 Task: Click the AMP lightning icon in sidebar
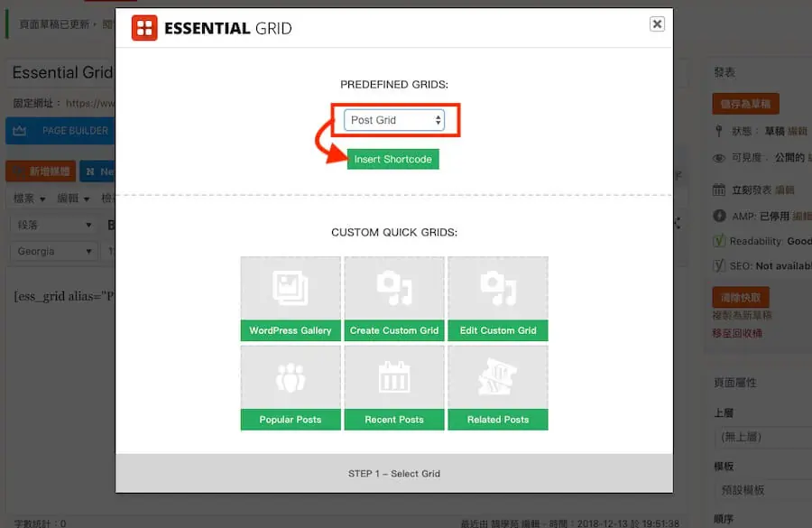[719, 216]
